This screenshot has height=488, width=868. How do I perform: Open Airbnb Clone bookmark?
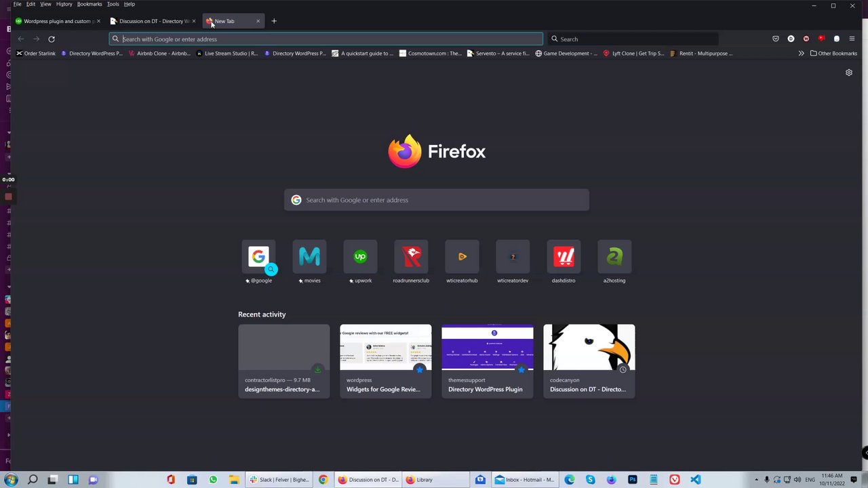pyautogui.click(x=160, y=53)
